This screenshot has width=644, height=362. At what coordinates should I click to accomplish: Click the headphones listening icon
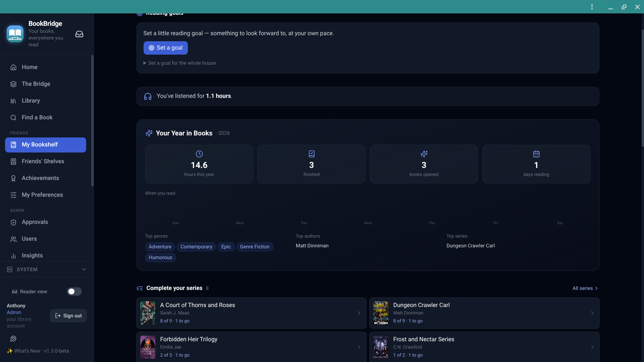coord(148,97)
